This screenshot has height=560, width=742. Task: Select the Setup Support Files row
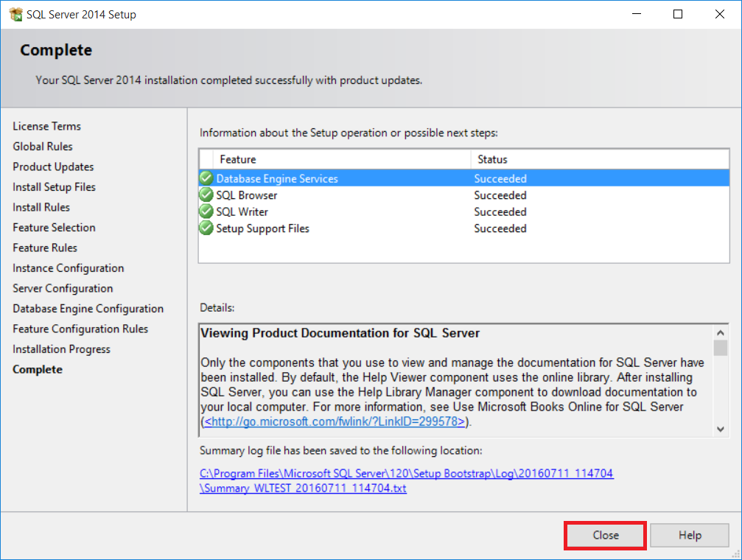click(x=463, y=228)
